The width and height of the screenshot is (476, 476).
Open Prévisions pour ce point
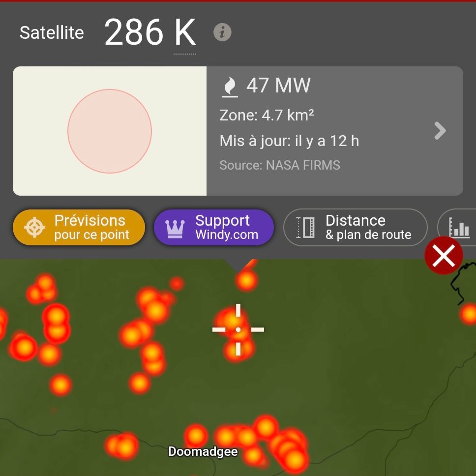(79, 227)
